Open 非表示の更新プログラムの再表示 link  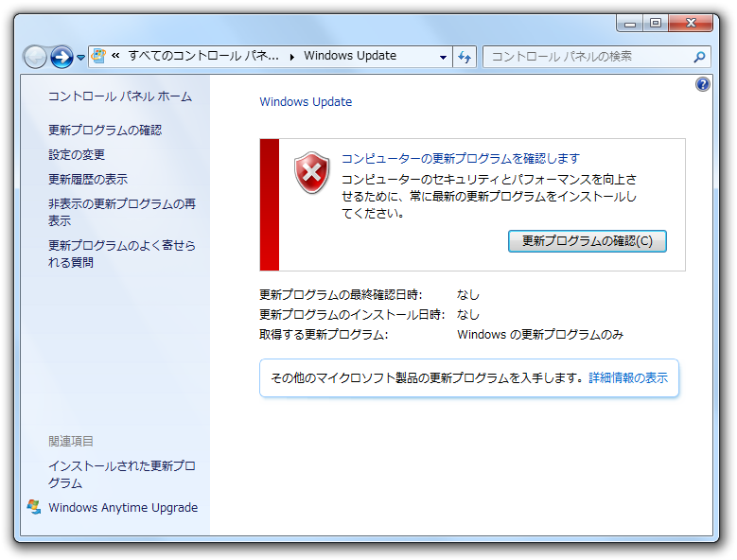(122, 212)
